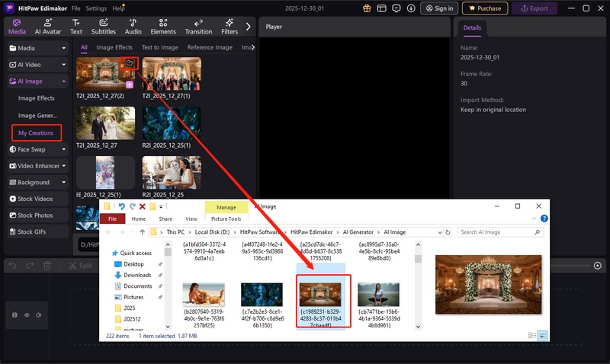Toggle the track lock icon
610x364 pixels.
click(x=15, y=315)
